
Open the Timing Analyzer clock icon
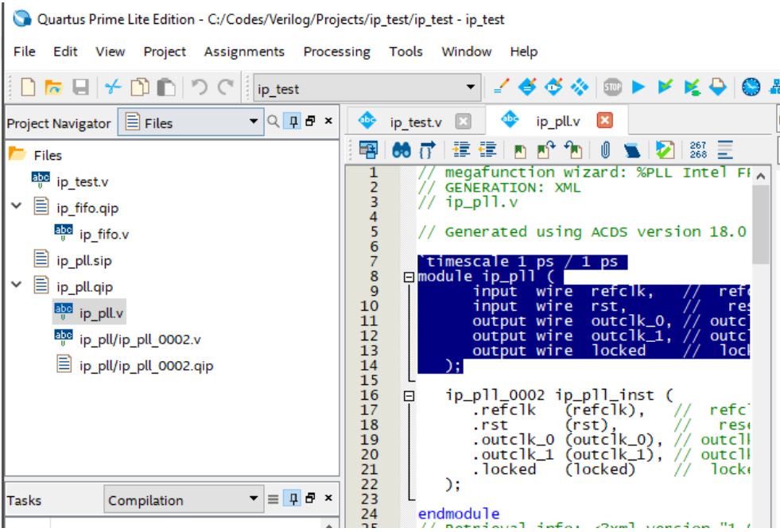coord(751,87)
